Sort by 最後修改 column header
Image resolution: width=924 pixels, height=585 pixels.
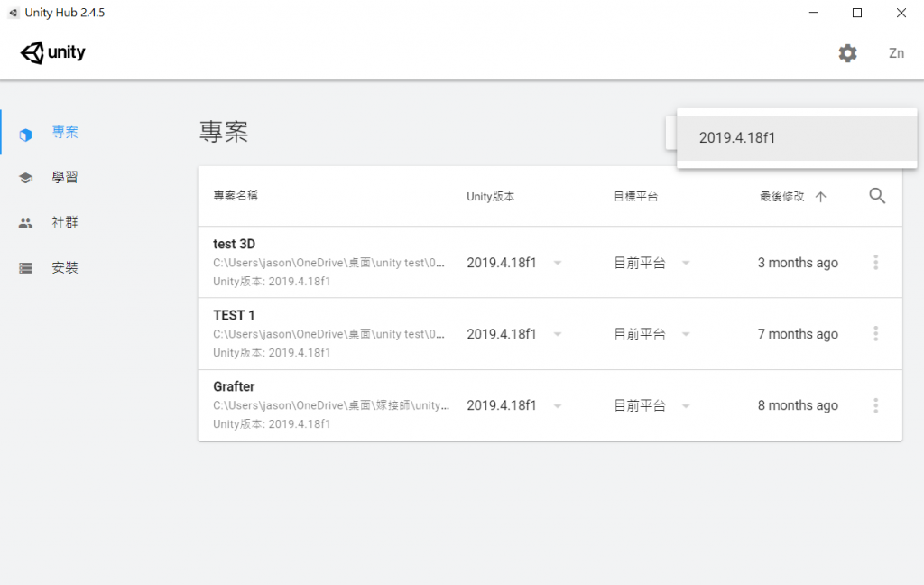pos(781,197)
